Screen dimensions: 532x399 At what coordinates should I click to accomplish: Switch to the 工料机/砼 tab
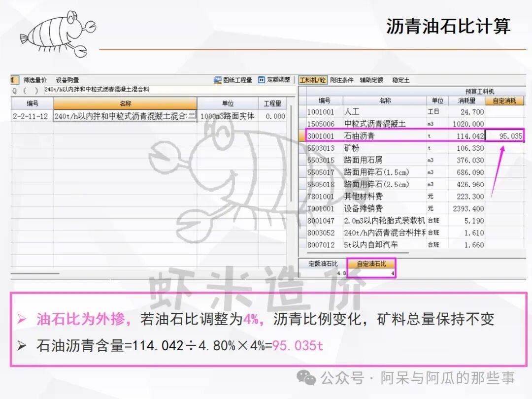312,80
